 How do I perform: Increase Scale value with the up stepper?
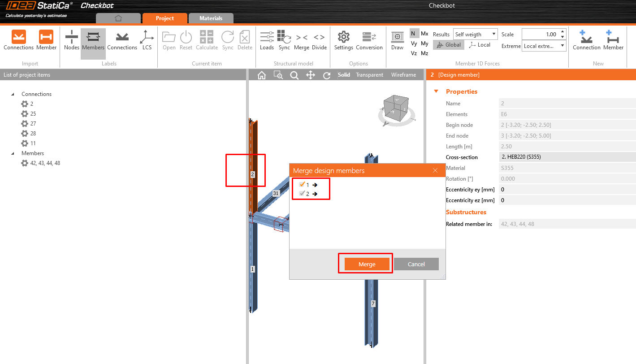pyautogui.click(x=563, y=31)
